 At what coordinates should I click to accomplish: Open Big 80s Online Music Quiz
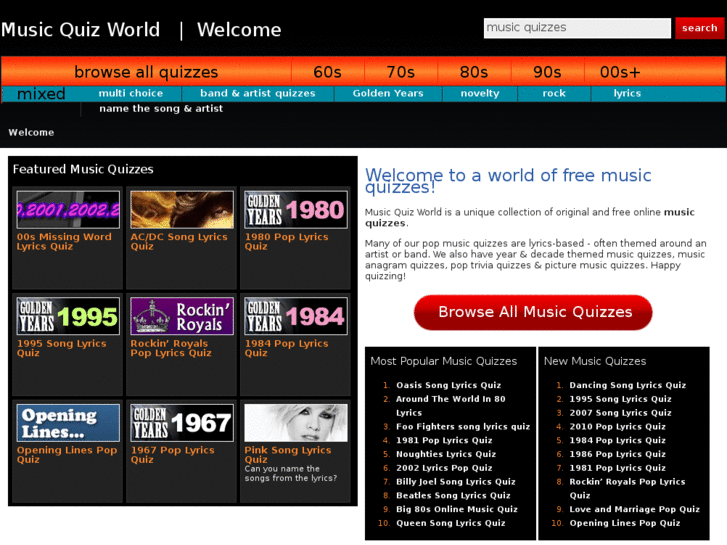click(x=457, y=509)
